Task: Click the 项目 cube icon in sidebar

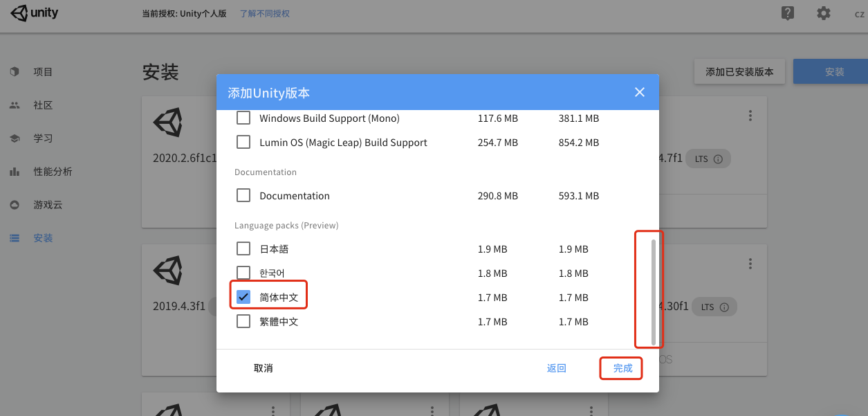Action: point(15,72)
